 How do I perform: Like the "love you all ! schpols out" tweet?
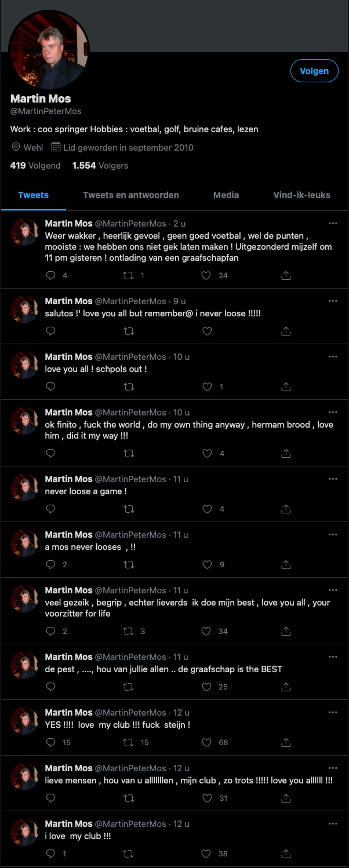(206, 386)
